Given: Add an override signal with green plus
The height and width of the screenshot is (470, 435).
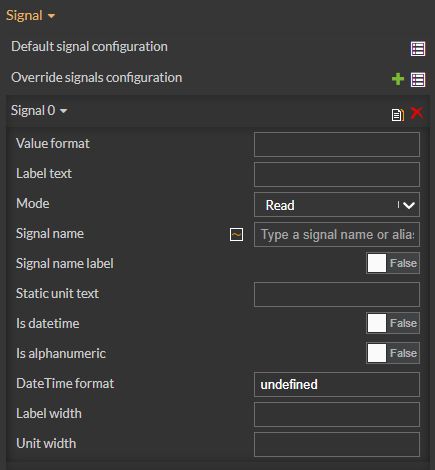Looking at the screenshot, I should pyautogui.click(x=398, y=79).
